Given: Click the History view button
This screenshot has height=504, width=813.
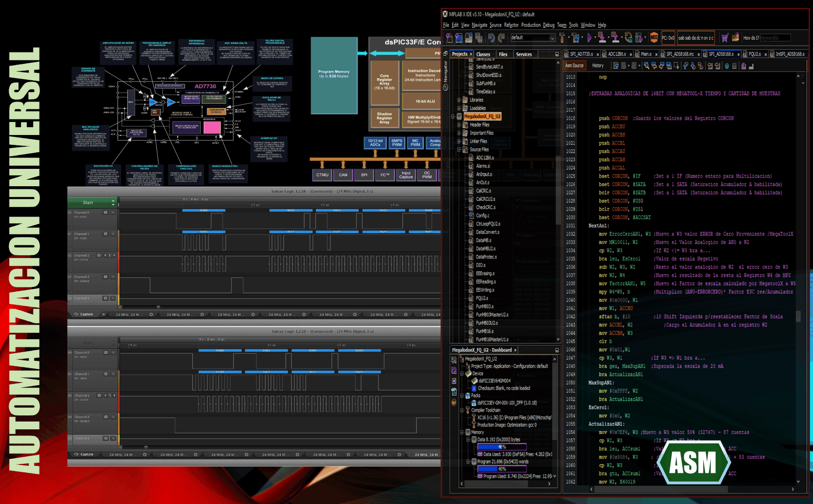Looking at the screenshot, I should (x=597, y=66).
